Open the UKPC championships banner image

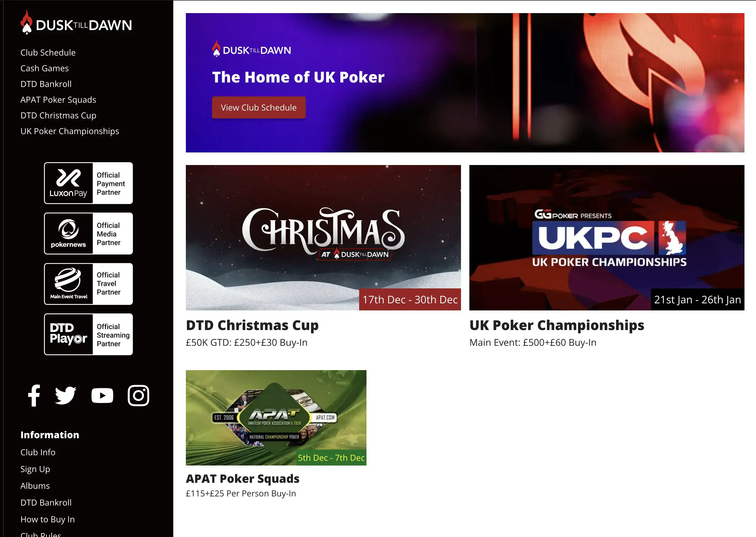[x=607, y=237]
